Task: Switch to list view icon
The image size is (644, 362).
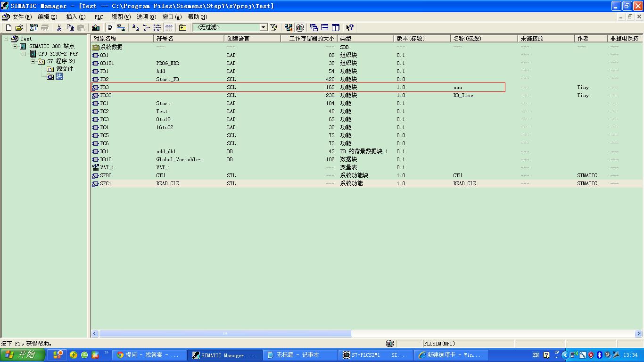Action: tap(157, 28)
